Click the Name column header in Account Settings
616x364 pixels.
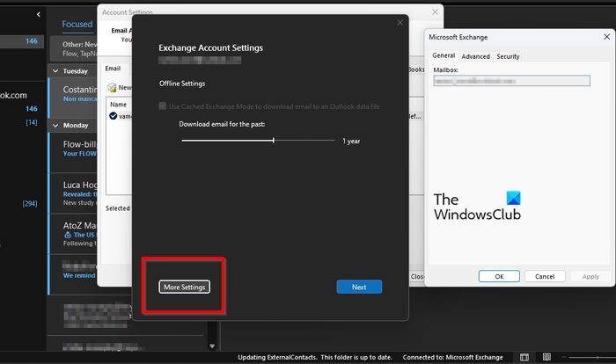tap(118, 105)
